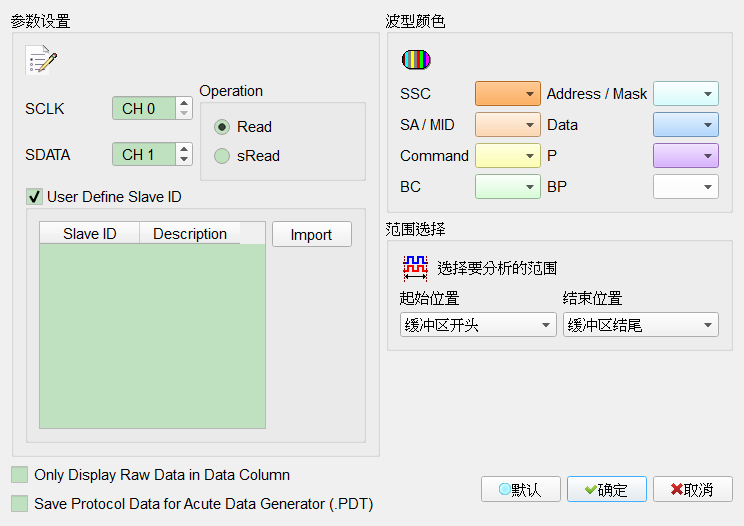Click the Slave ID column header
Screen dimensions: 744x526
pos(90,233)
